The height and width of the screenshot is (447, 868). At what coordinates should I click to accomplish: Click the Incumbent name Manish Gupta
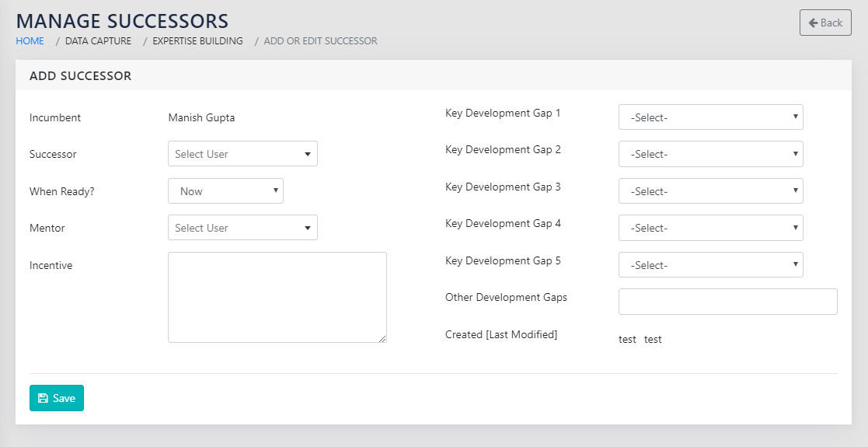pyautogui.click(x=201, y=118)
